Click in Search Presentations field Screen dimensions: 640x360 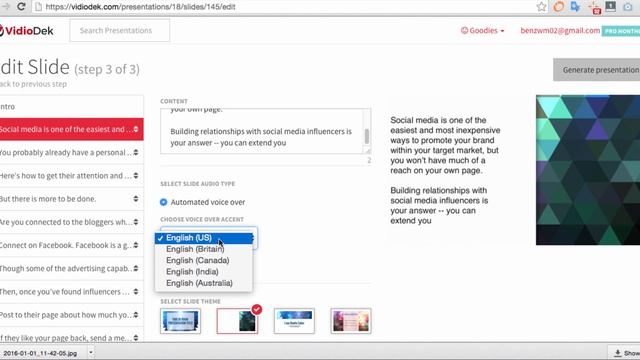click(120, 31)
